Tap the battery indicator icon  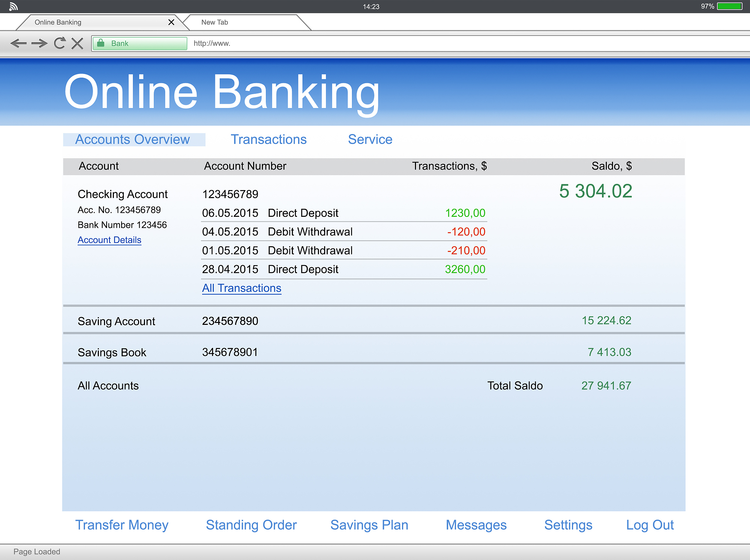(729, 6)
